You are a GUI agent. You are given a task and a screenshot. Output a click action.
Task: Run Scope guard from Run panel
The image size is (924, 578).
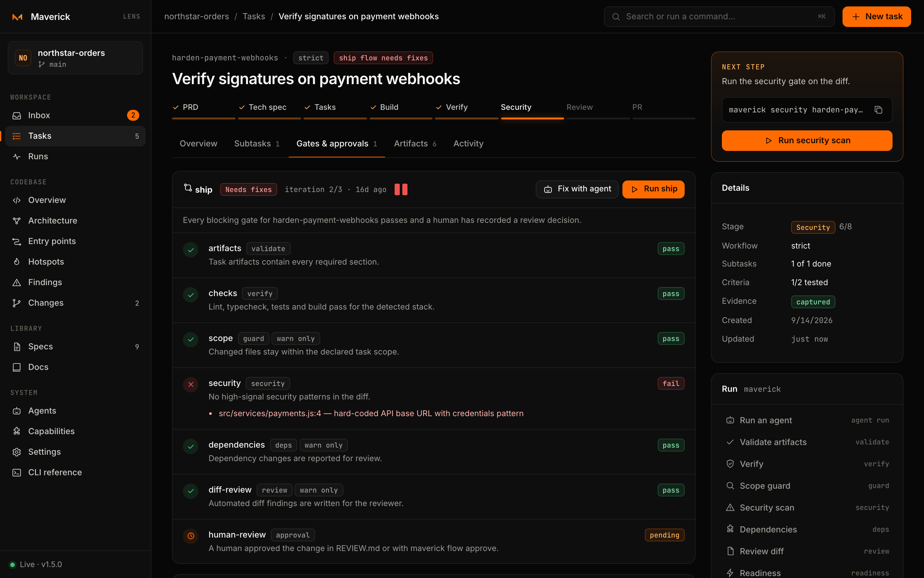(x=807, y=486)
